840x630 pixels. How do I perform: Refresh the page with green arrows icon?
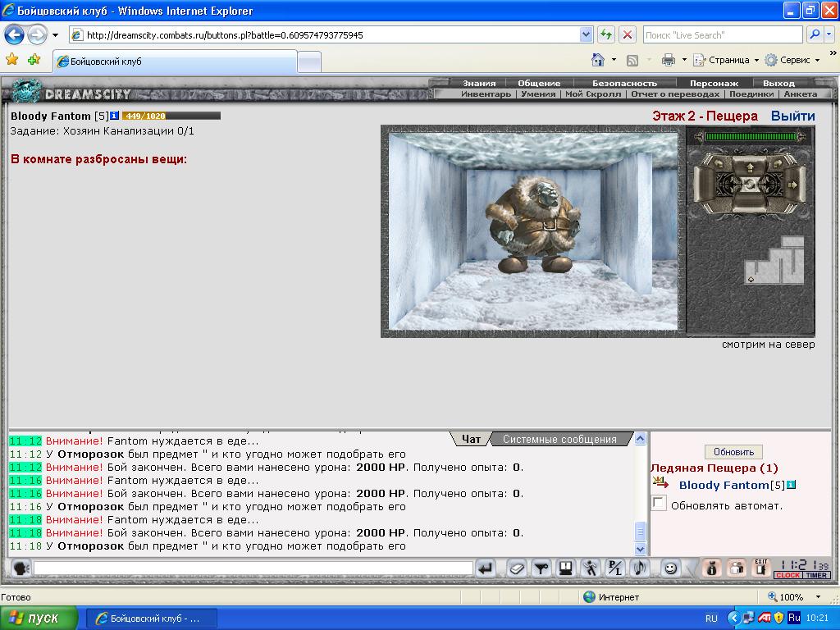pyautogui.click(x=606, y=34)
